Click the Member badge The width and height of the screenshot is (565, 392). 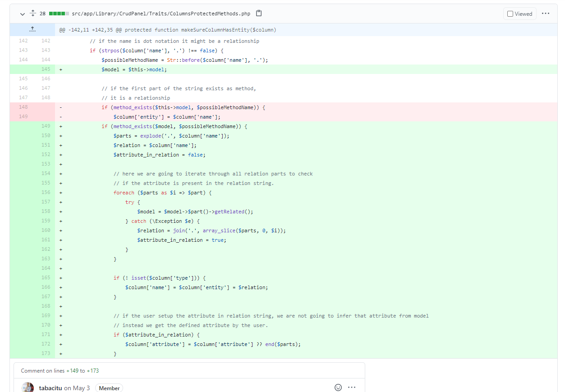[x=109, y=387]
